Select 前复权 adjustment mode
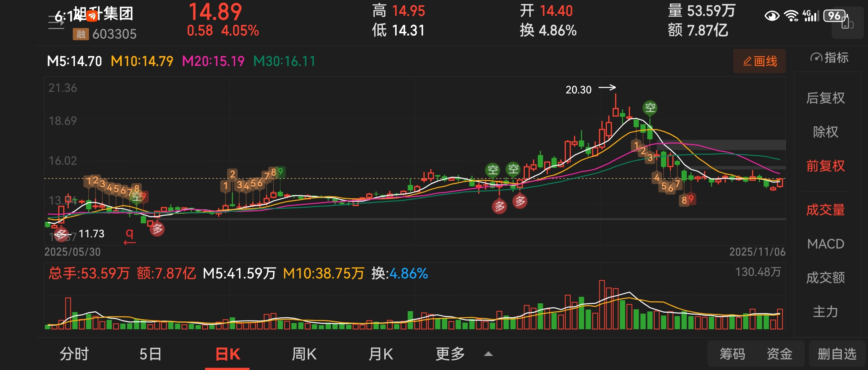 [825, 166]
